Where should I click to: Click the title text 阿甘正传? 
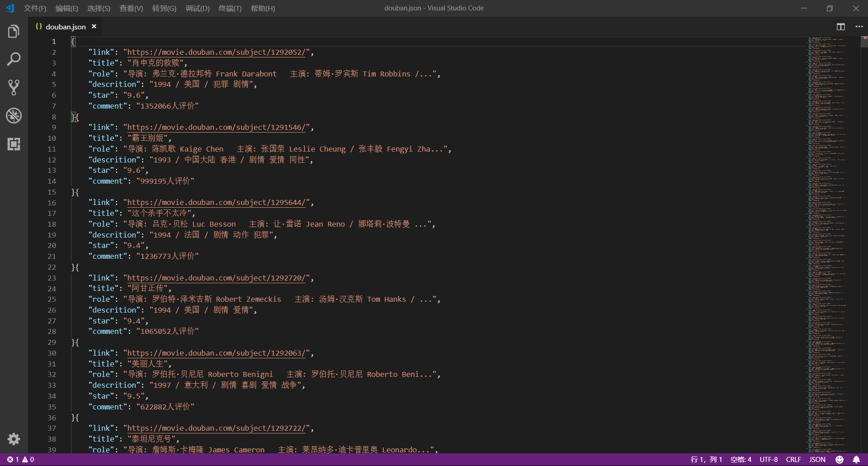click(x=147, y=288)
